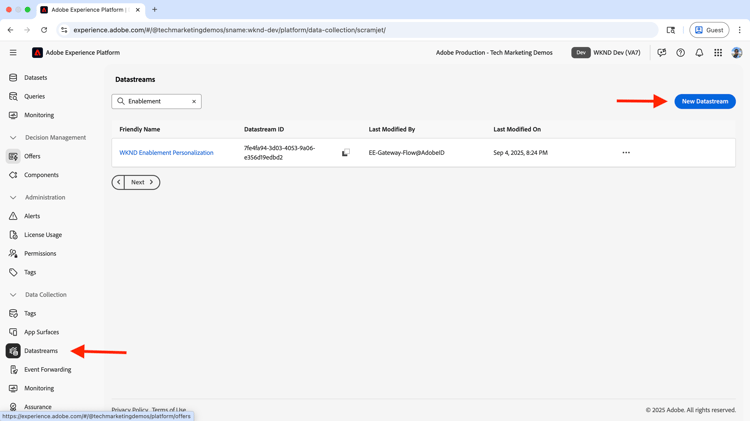Open Terms of Use link
750x421 pixels.
[169, 410]
